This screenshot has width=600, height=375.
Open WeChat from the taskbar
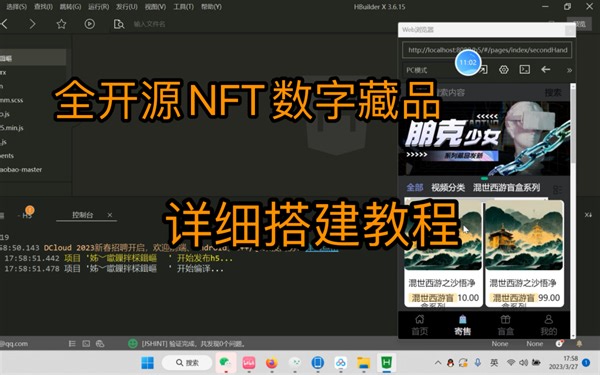point(226,362)
